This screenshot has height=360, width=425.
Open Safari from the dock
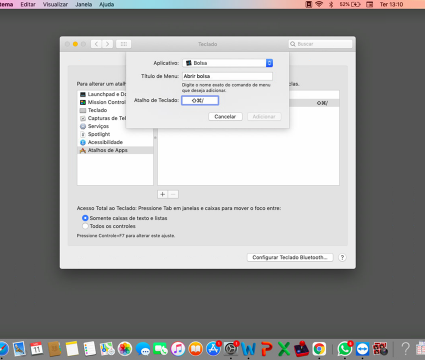click(x=3, y=349)
